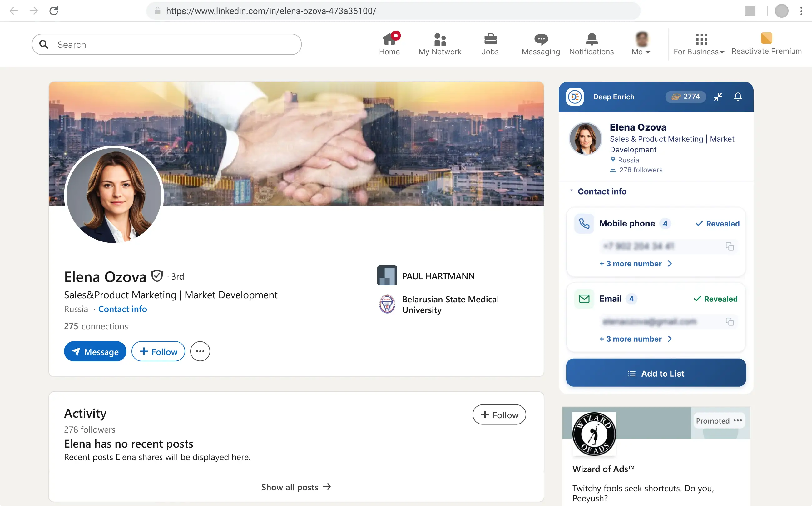The height and width of the screenshot is (506, 812).
Task: Open Contact info link under headline
Action: pos(122,309)
